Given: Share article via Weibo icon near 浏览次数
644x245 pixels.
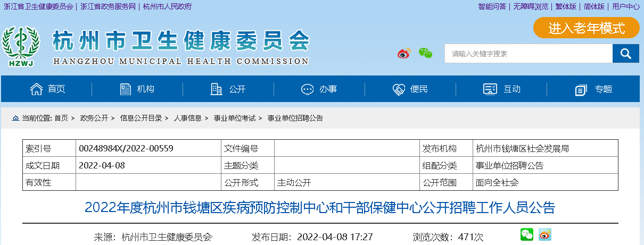Looking at the screenshot, I should tap(544, 234).
